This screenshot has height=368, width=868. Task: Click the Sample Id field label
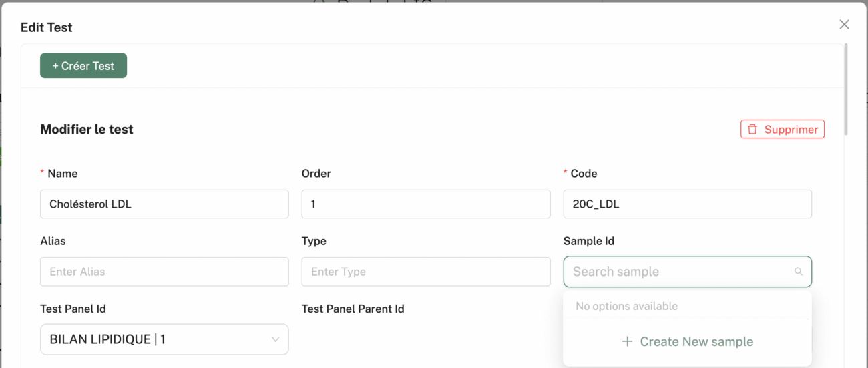(x=588, y=241)
